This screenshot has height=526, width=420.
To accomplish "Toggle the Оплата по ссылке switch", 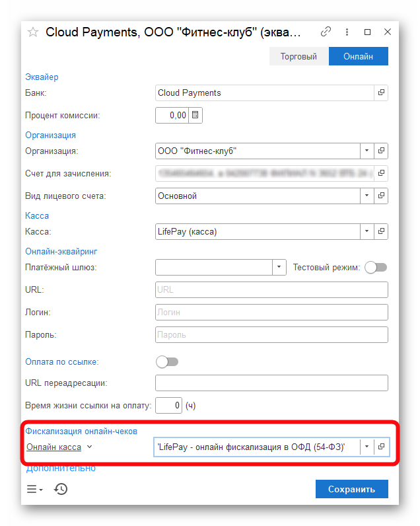I will [x=167, y=361].
